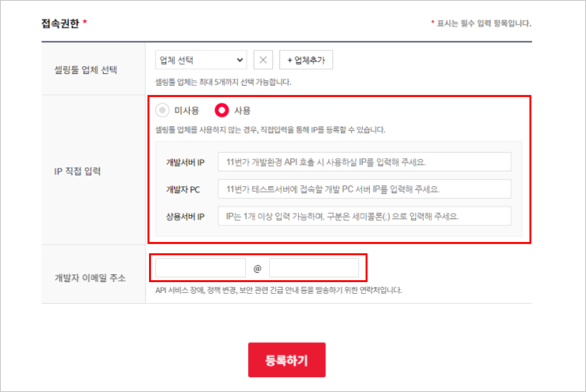Click the 상용서버 IP input field
This screenshot has height=392, width=586.
tap(364, 216)
